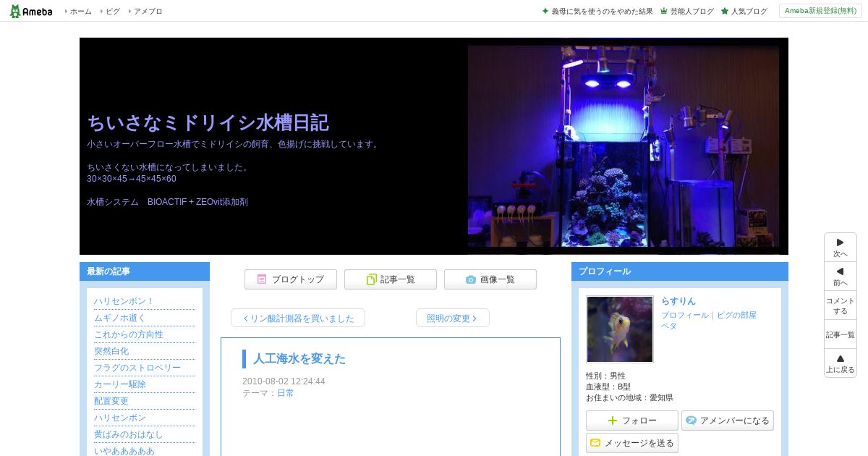Open 人気ブログ link

click(749, 12)
